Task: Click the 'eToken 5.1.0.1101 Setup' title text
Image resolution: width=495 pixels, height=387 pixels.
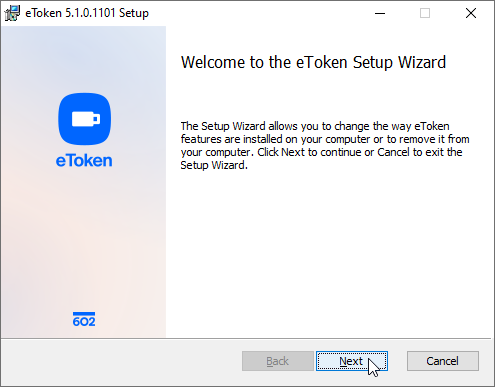Action: (87, 13)
